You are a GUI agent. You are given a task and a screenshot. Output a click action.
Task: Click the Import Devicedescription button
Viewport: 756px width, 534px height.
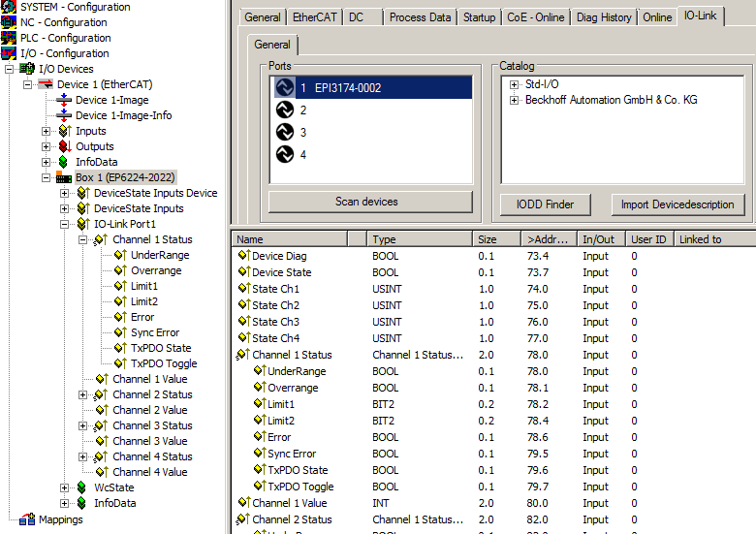(x=677, y=204)
